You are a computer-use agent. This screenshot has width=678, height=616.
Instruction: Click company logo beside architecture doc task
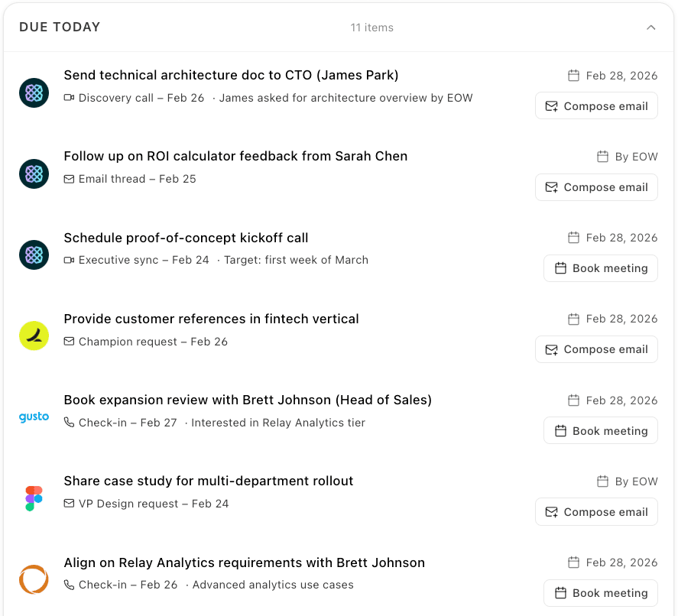34,92
